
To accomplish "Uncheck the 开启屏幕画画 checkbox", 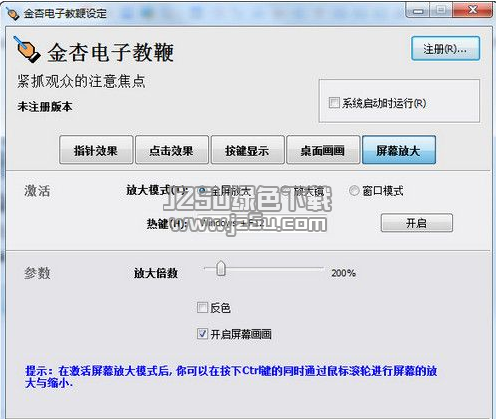I will 202,334.
